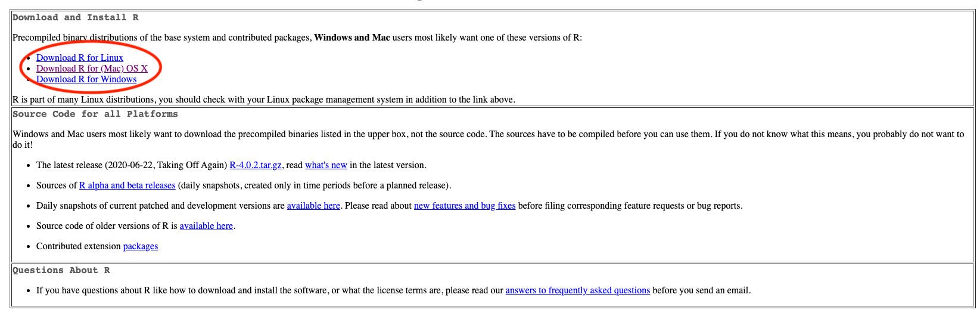
Task: Open answers to frequently asked questions link
Action: pos(577,290)
